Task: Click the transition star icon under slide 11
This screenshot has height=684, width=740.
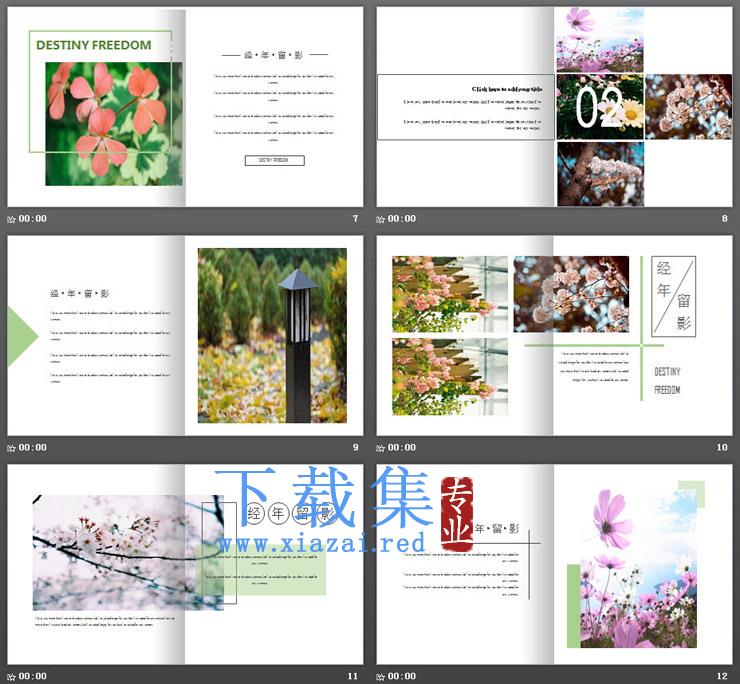Action: click(x=11, y=676)
